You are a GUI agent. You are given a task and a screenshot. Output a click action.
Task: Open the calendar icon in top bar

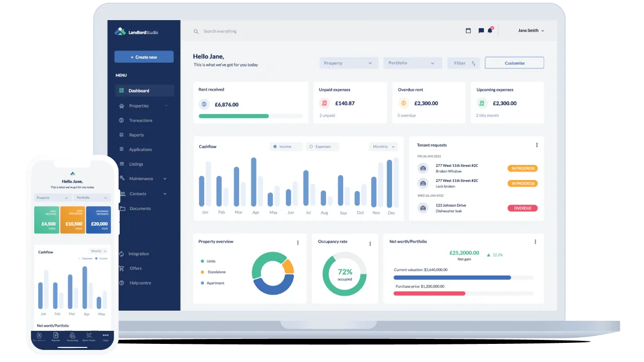click(468, 31)
